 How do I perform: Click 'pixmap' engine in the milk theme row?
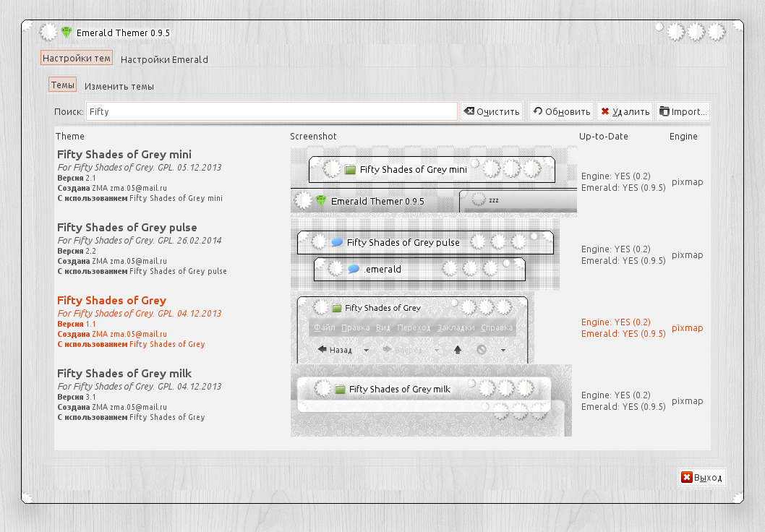click(687, 401)
